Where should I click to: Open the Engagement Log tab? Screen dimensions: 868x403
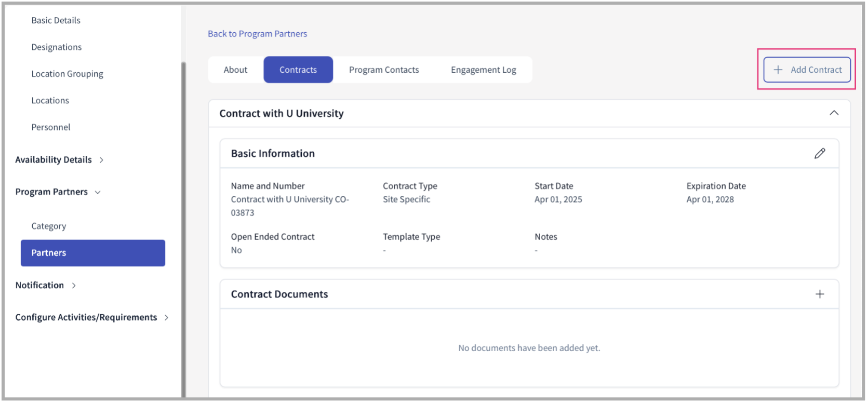[483, 70]
